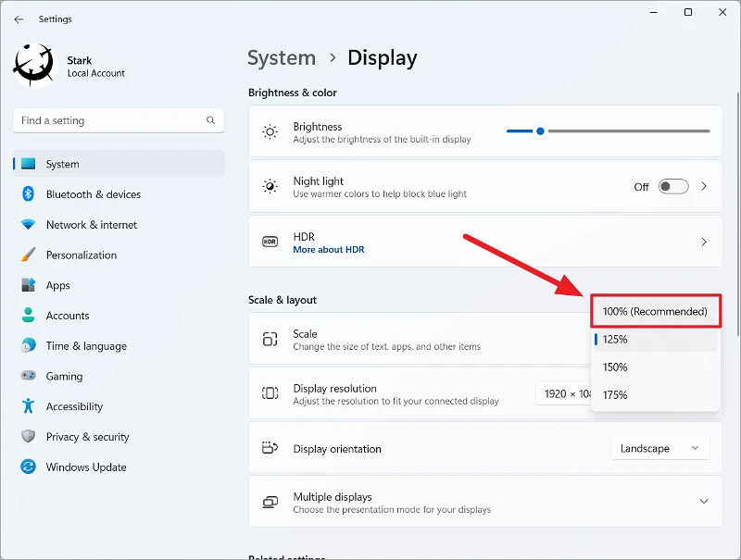Close the Settings window
This screenshot has height=560, width=741.
coord(722,12)
